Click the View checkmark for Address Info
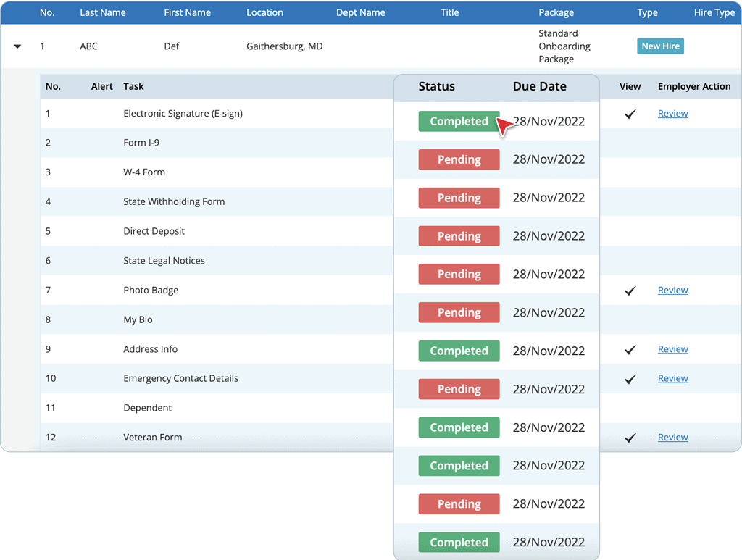Screen dimensions: 742x560 (x=630, y=348)
